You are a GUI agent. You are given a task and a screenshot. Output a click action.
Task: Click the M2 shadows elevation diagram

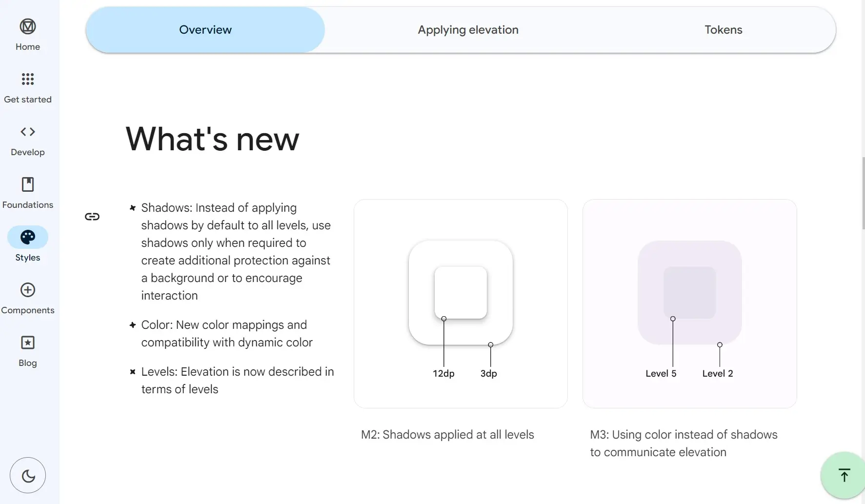(461, 303)
